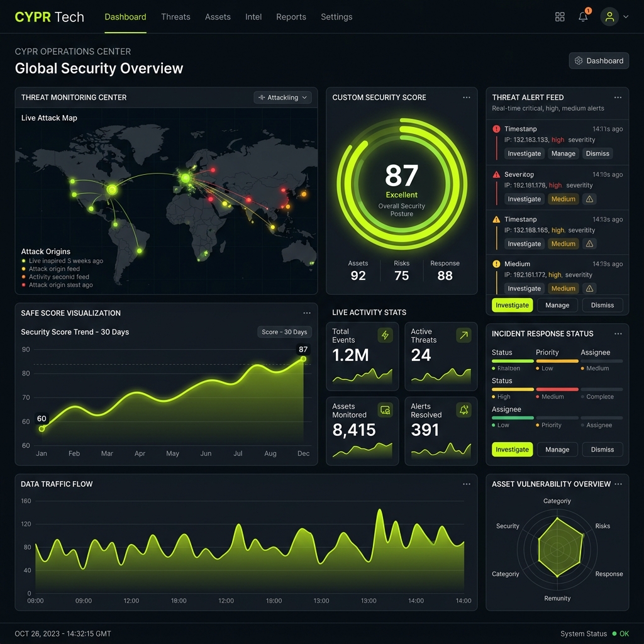Viewport: 644px width, 644px height.
Task: Click the green Status progress bar
Action: coord(513,361)
